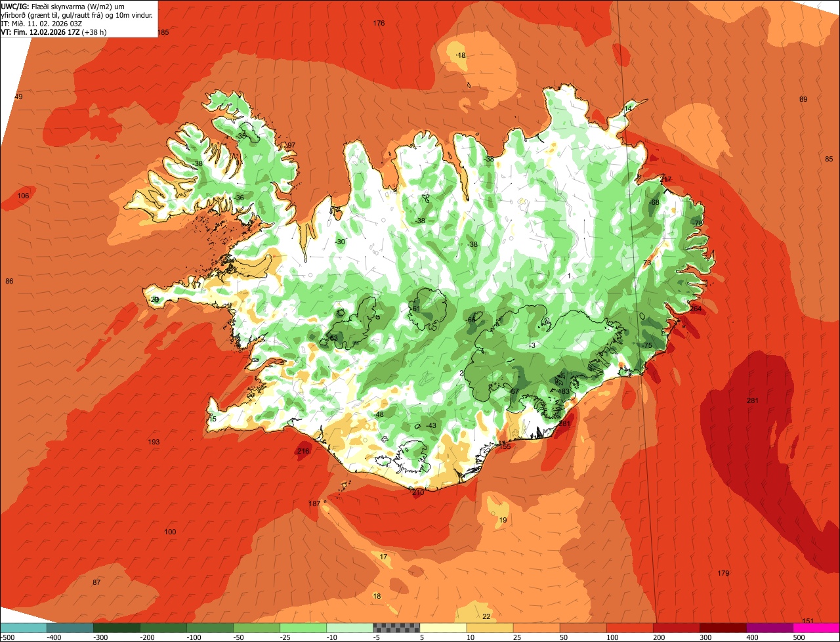The image size is (840, 642).
Task: Click the flux value 187 south of Iceland
Action: (x=314, y=503)
